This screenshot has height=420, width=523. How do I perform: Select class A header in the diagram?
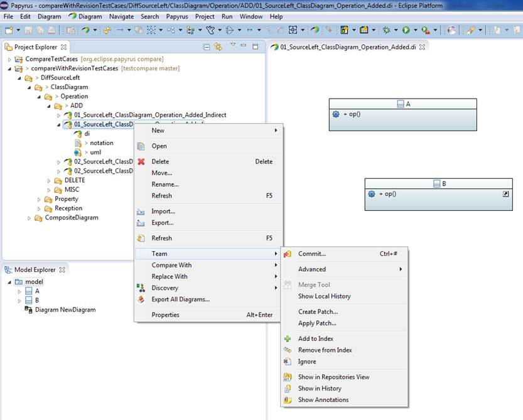pyautogui.click(x=403, y=104)
